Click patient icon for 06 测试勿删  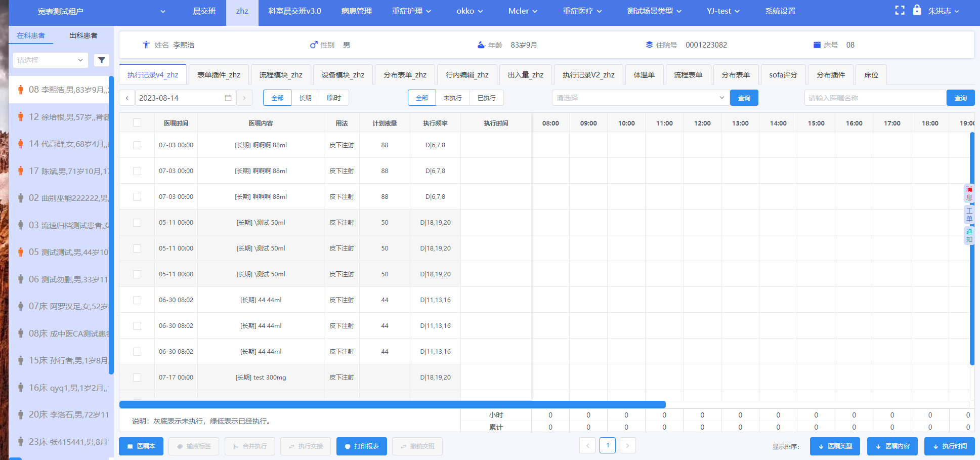point(20,279)
